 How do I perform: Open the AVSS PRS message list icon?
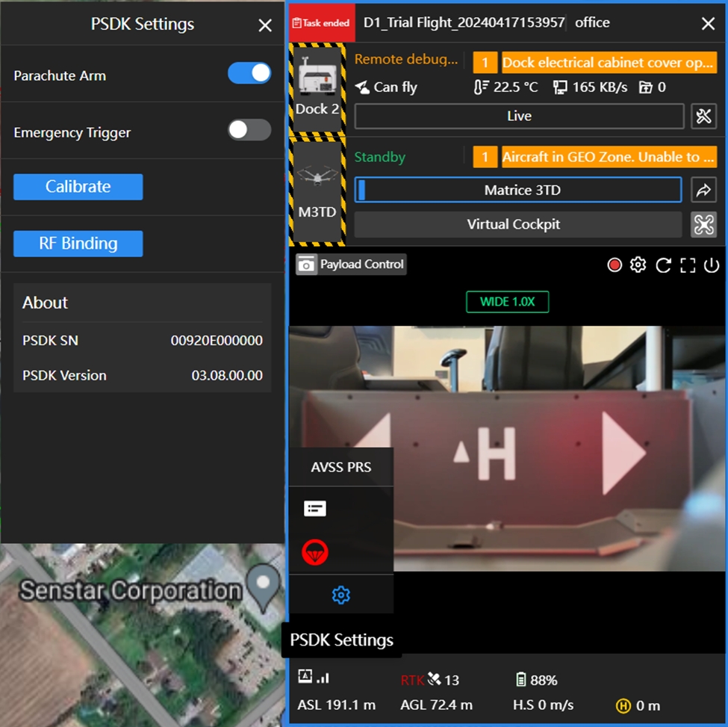(x=315, y=509)
